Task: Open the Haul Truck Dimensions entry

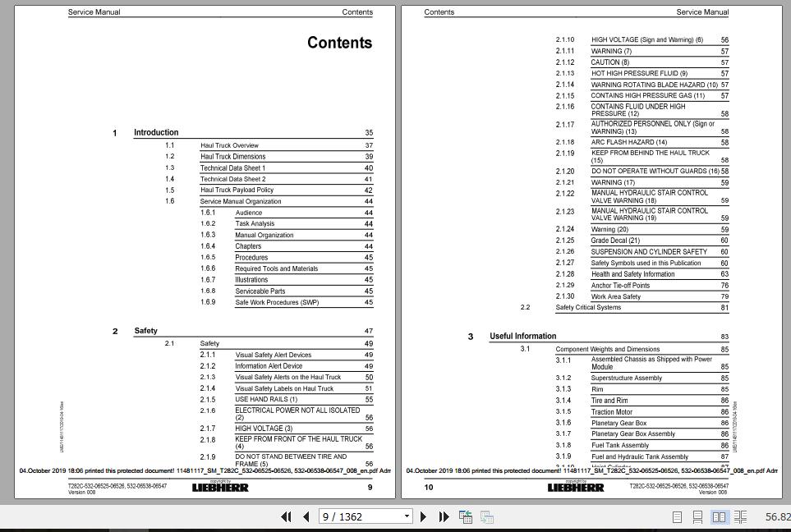Action: [x=233, y=156]
